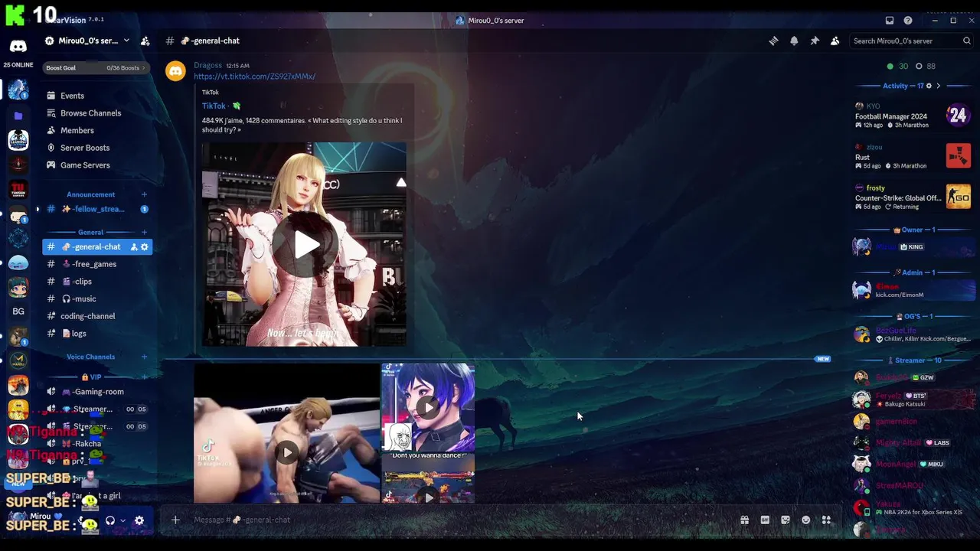Open Counter-Strike: Global Off... activity card

coord(913,197)
